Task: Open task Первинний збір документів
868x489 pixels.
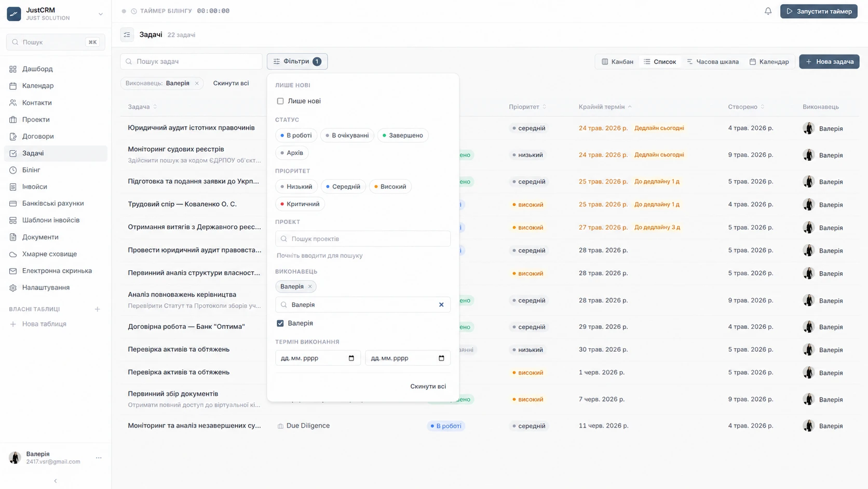Action: tap(173, 394)
